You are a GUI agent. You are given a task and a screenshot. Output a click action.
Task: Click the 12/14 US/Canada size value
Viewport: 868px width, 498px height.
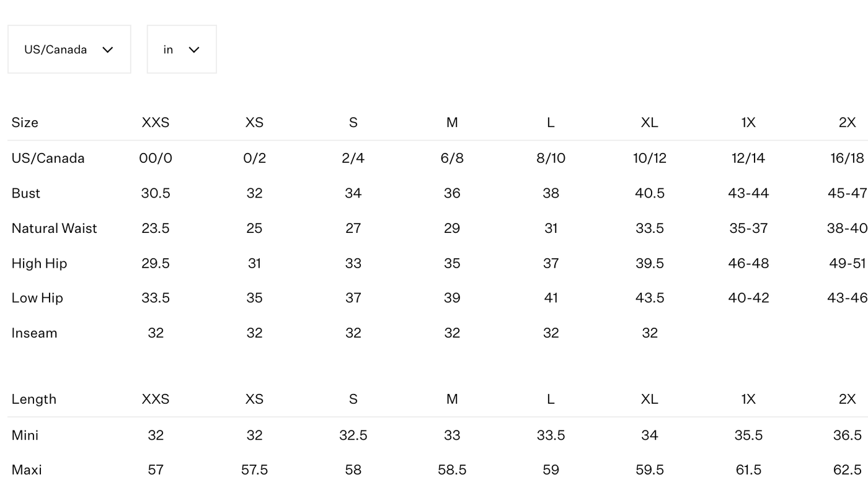[748, 158]
